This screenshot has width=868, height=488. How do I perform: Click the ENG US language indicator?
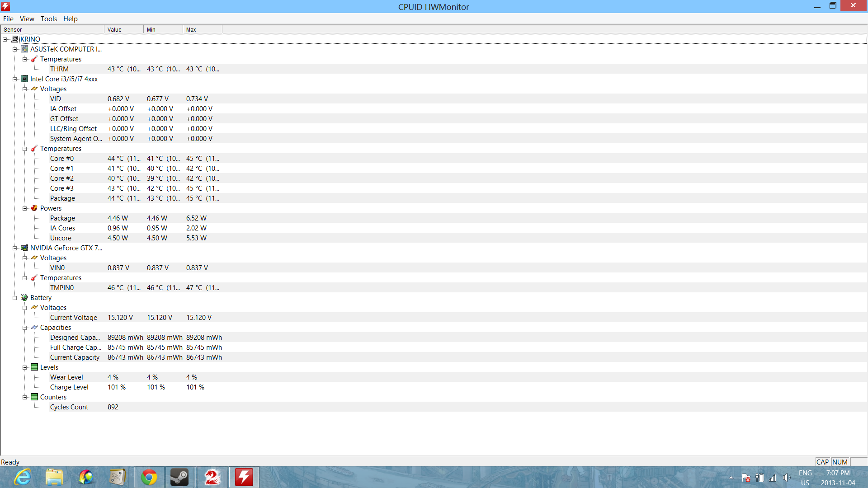pyautogui.click(x=805, y=478)
